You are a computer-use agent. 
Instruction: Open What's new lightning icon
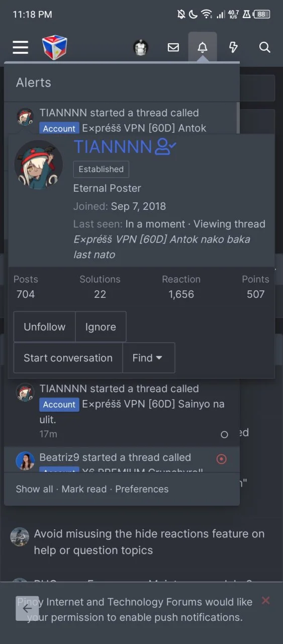tap(233, 47)
